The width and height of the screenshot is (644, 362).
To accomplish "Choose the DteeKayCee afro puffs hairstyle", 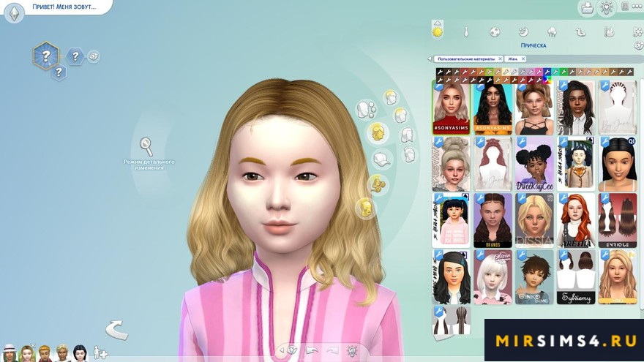I will tap(535, 164).
